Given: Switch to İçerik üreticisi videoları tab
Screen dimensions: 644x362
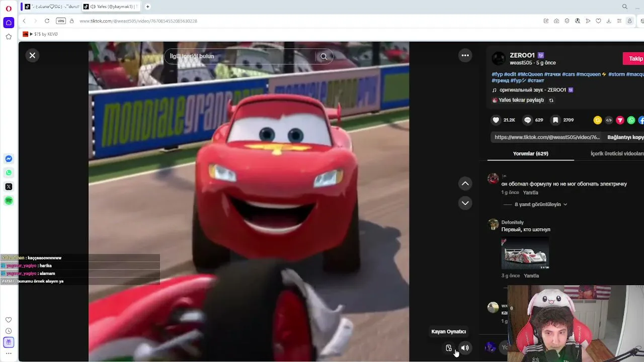Looking at the screenshot, I should 617,154.
